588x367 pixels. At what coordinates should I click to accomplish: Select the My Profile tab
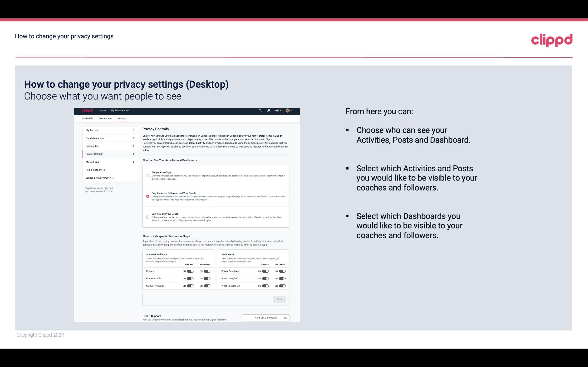click(x=88, y=118)
